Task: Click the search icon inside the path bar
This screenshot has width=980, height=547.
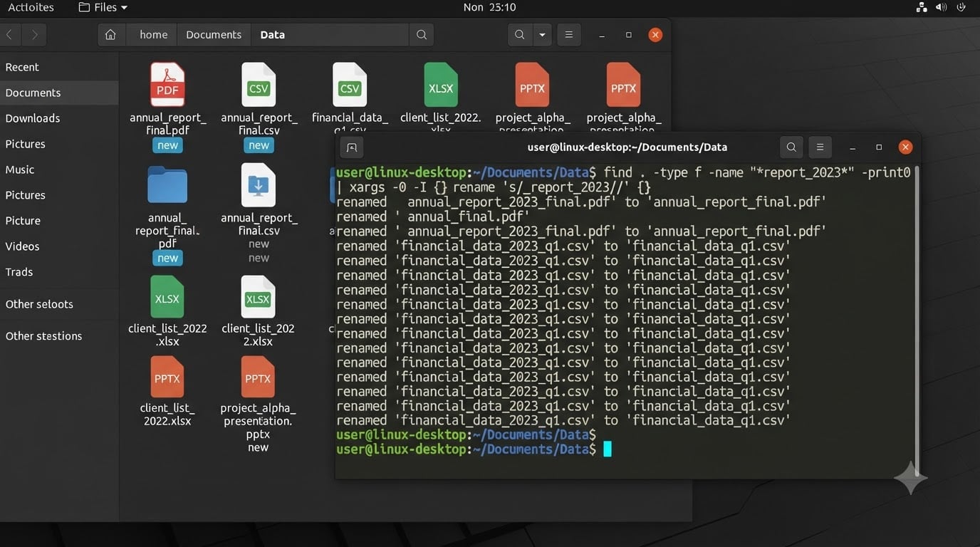Action: coord(422,34)
